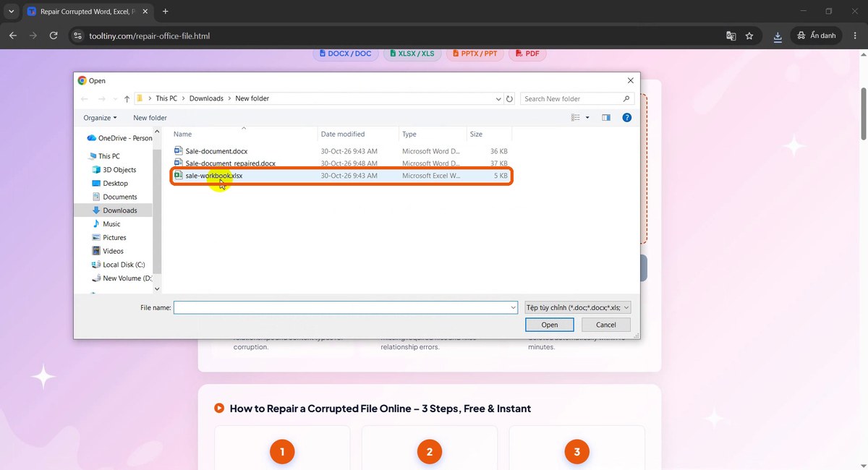Toggle the preview pane icon

606,117
